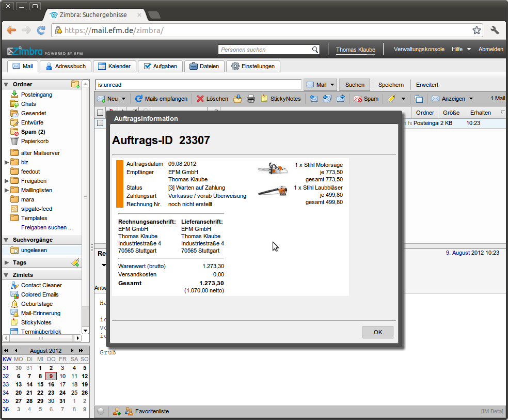Image resolution: width=508 pixels, height=420 pixels.
Task: Go to next month in mini calendar
Action: pyautogui.click(x=72, y=351)
